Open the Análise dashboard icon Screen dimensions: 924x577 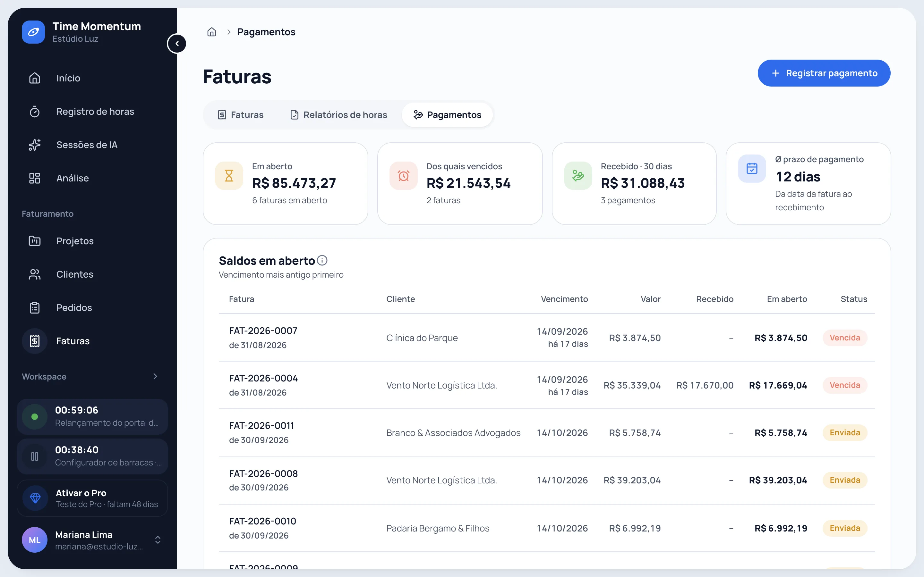35,178
